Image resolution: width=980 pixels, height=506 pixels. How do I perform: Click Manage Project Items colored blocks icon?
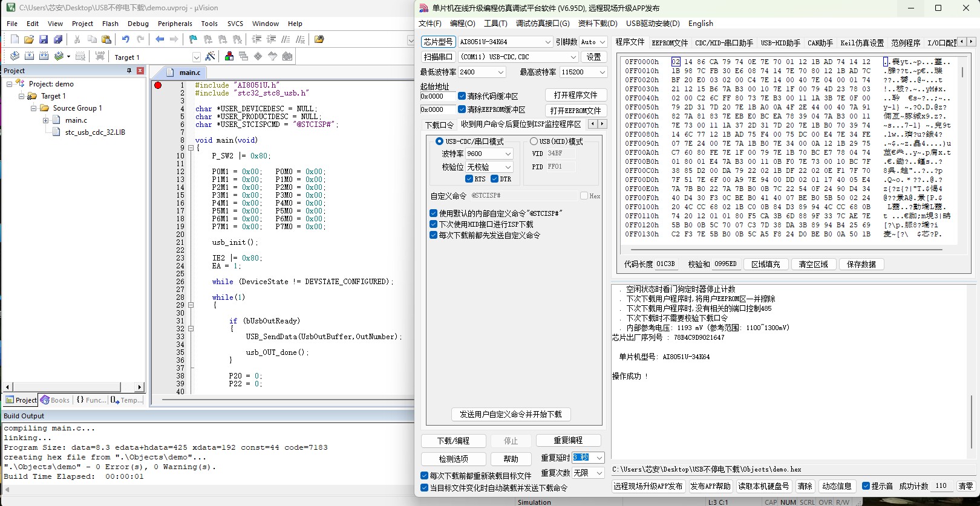[x=229, y=56]
